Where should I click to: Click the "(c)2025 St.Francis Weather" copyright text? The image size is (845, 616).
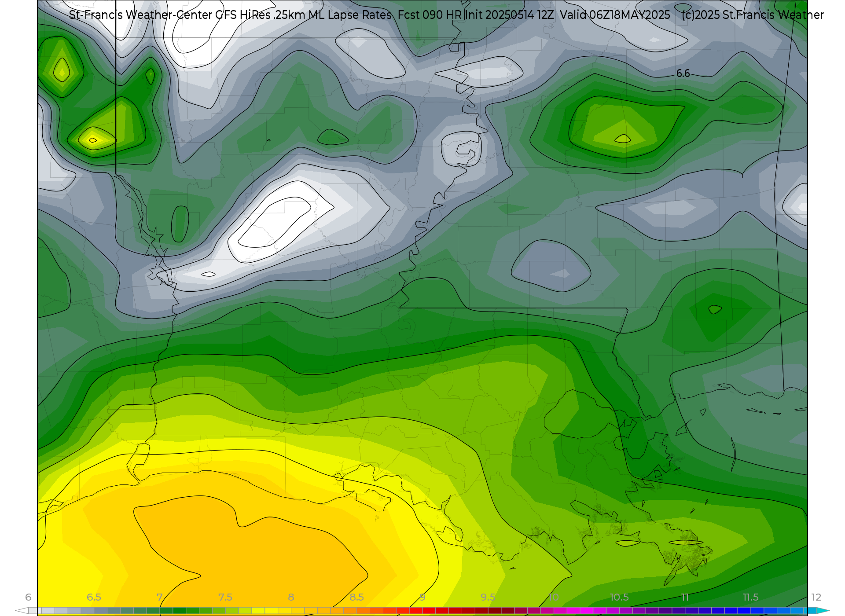pos(752,15)
